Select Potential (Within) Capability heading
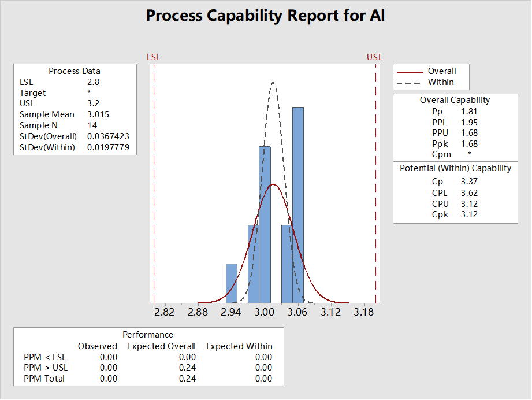This screenshot has height=400, width=532. pos(455,168)
